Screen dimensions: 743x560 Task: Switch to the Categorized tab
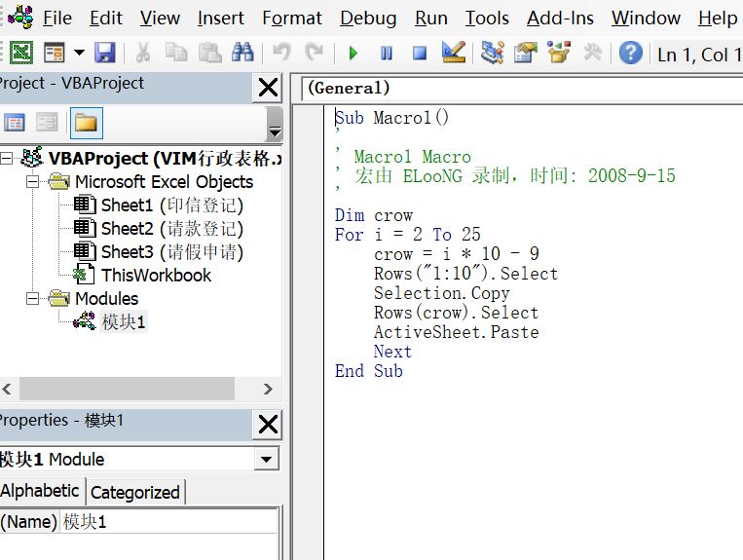135,492
